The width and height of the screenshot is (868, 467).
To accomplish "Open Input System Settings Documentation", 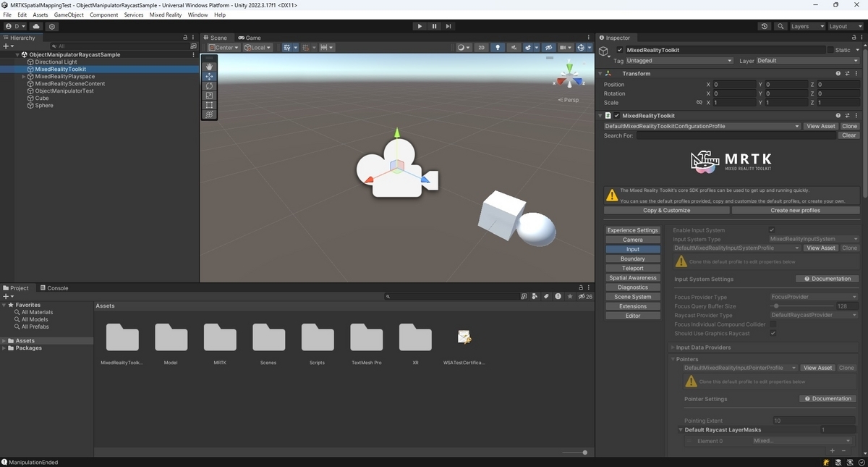I will [827, 279].
